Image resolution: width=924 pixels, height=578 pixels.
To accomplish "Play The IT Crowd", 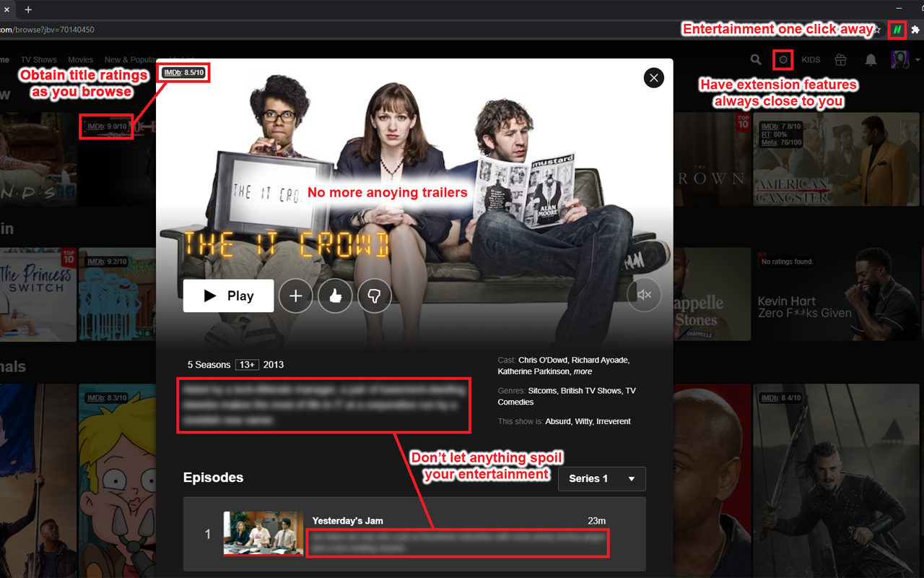I will [x=228, y=296].
